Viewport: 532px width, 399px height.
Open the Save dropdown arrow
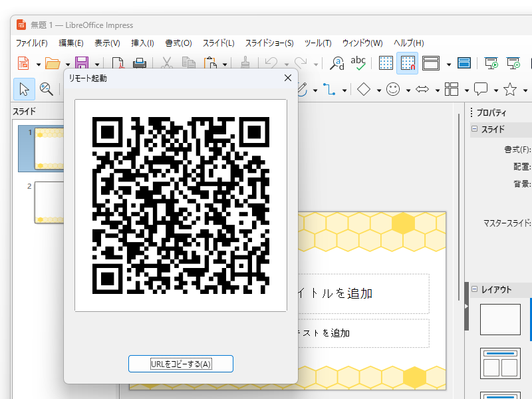(x=97, y=65)
